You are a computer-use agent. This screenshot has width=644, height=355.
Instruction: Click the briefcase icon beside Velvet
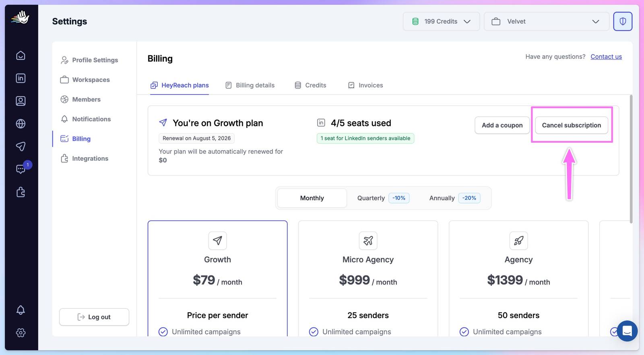496,21
